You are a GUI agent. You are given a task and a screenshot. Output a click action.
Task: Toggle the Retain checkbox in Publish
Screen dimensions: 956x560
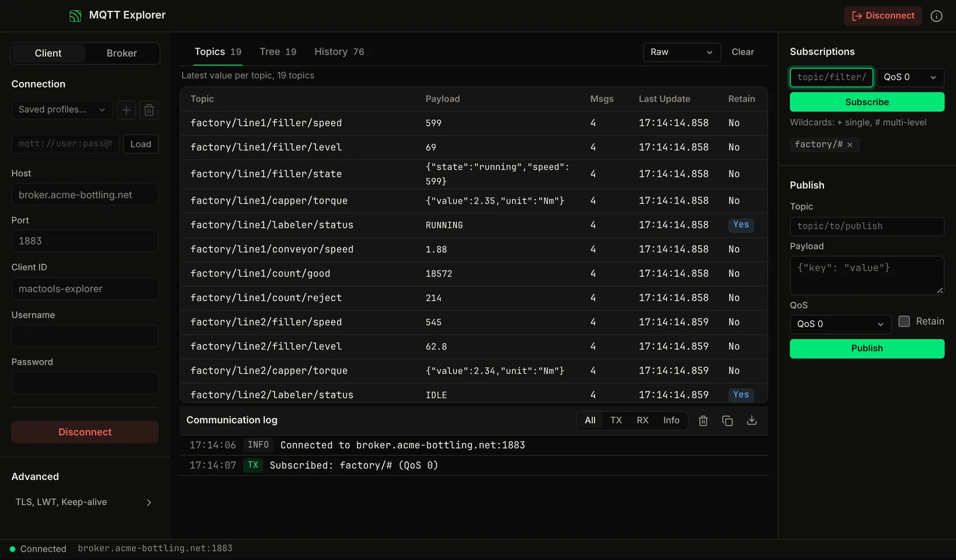[904, 321]
